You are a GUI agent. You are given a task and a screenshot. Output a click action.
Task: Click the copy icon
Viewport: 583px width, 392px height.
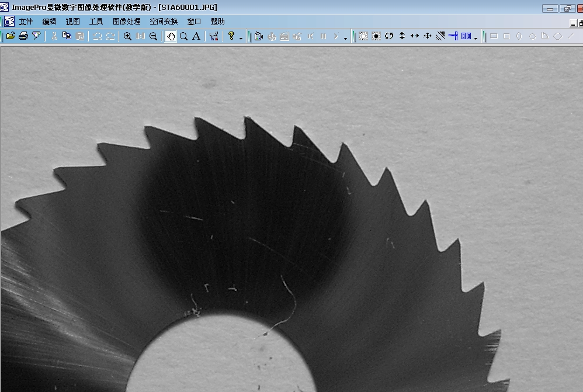67,36
